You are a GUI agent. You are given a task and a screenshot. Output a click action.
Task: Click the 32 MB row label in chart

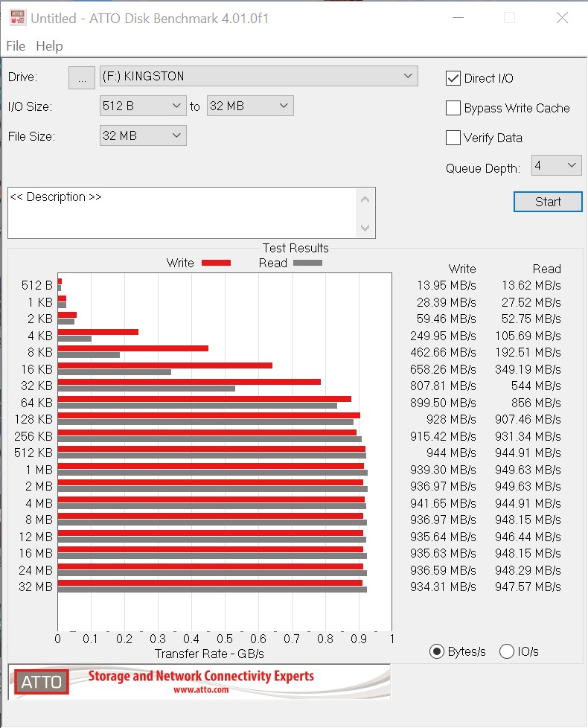click(36, 587)
